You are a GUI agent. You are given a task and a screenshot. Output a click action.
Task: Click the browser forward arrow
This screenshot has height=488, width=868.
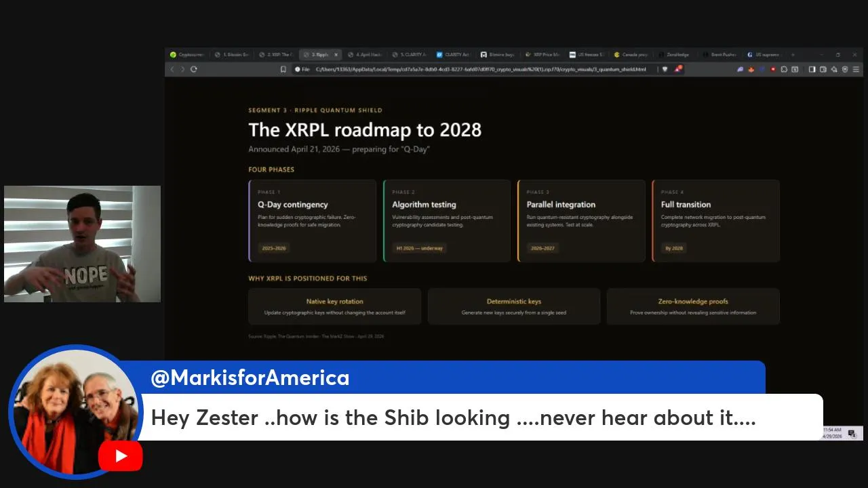[x=182, y=69]
